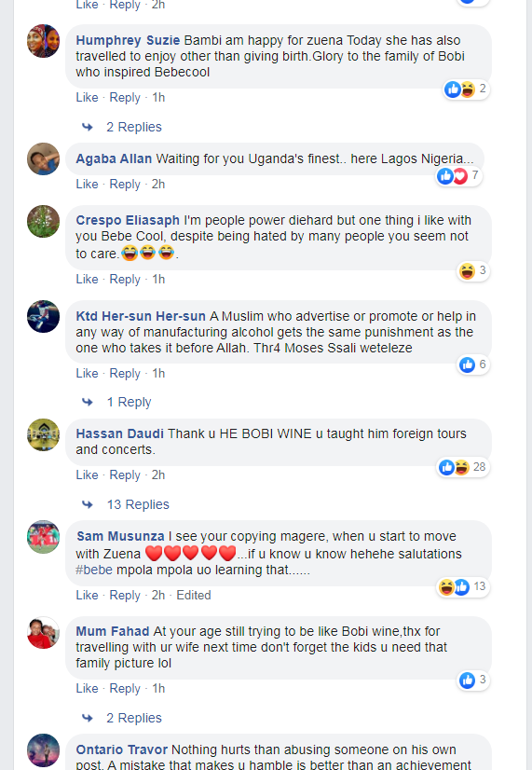Open reactions on Sam Musunza's comment

point(463,586)
